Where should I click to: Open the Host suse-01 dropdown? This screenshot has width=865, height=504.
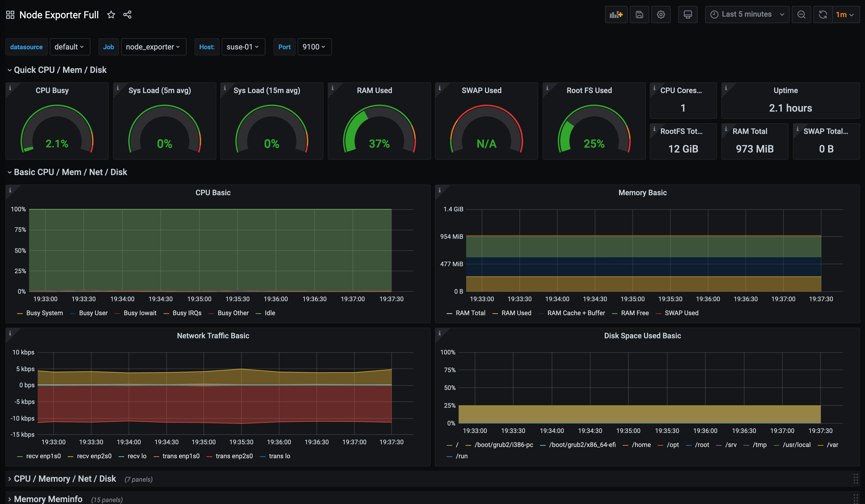click(243, 47)
